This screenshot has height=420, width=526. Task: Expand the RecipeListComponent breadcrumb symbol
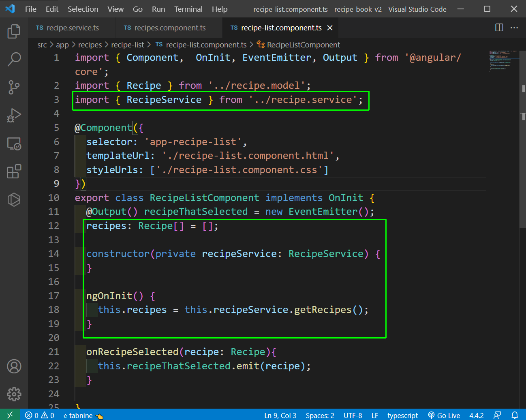pyautogui.click(x=299, y=45)
